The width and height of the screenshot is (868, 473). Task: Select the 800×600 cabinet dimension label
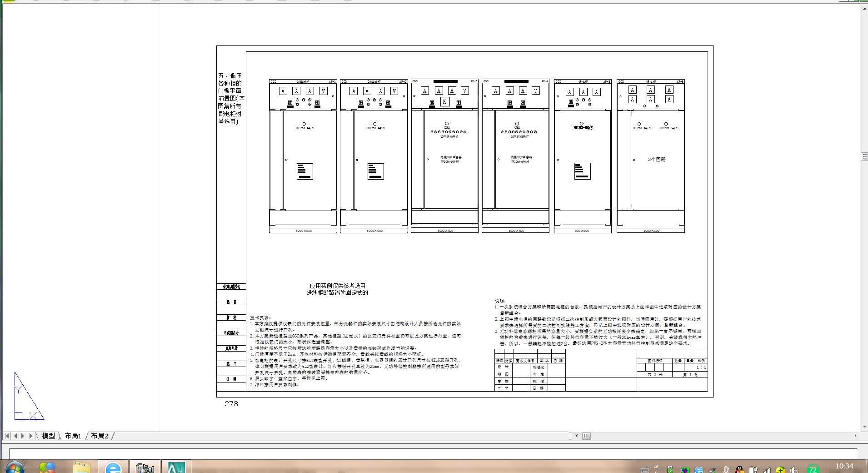[x=582, y=231]
